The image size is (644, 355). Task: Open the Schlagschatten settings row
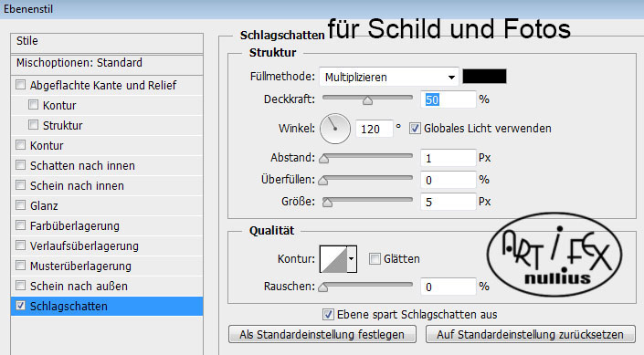[x=107, y=306]
